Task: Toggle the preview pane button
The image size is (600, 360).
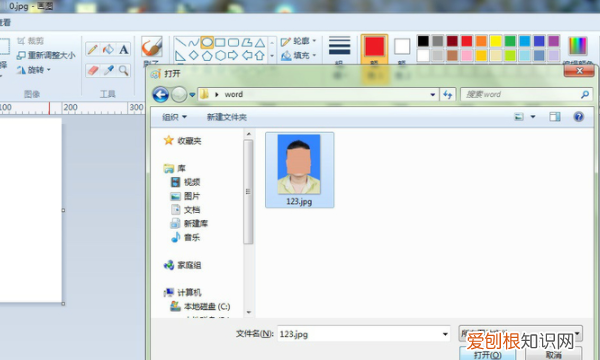Action: (x=555, y=117)
